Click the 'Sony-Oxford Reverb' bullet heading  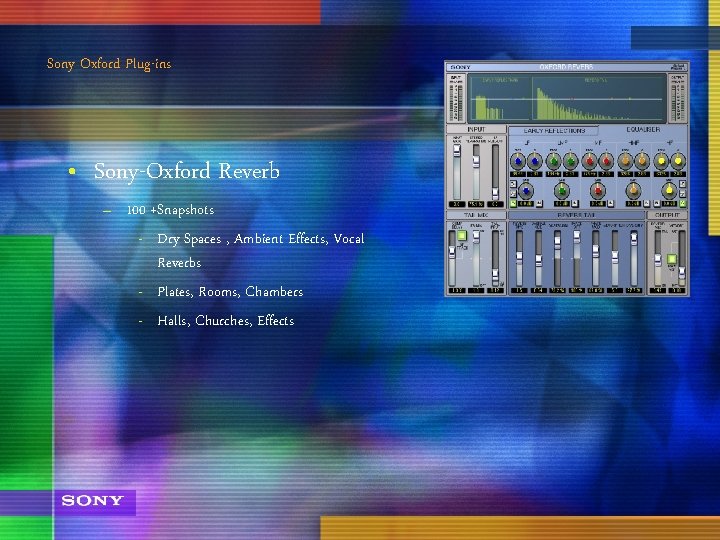coord(186,171)
